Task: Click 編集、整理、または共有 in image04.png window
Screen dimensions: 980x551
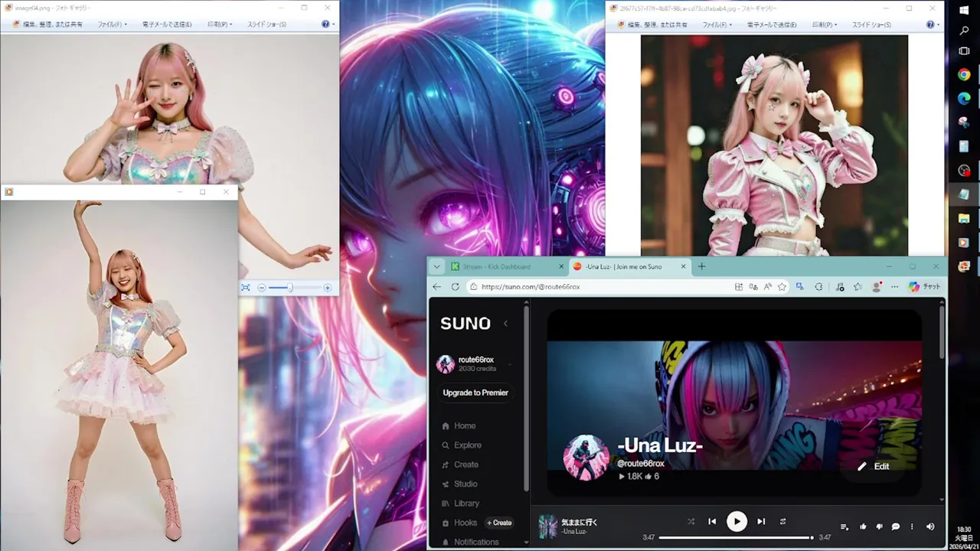Action: 47,24
